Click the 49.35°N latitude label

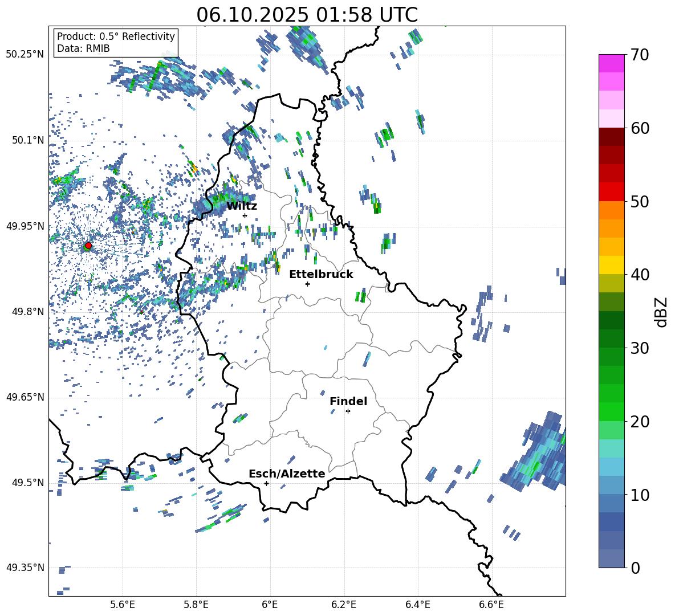pos(25,568)
